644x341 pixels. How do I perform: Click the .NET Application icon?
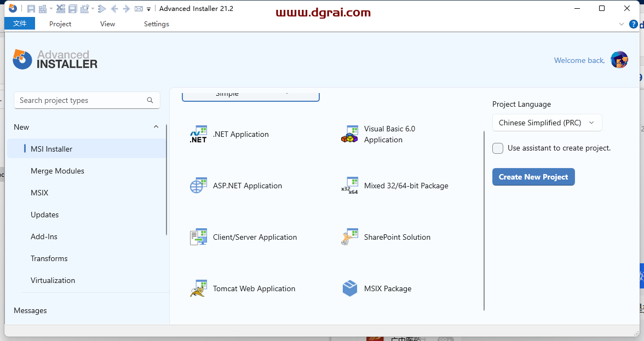coord(198,134)
